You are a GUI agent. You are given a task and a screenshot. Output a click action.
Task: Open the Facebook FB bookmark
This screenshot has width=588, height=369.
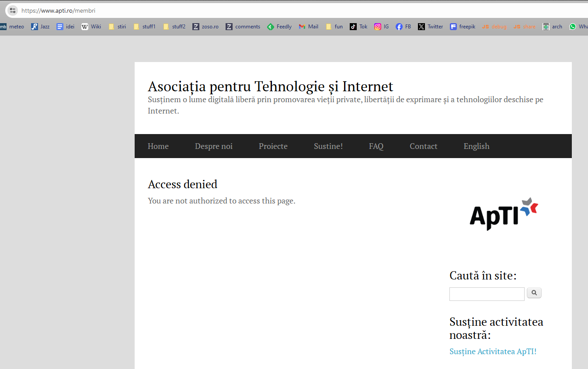click(403, 27)
